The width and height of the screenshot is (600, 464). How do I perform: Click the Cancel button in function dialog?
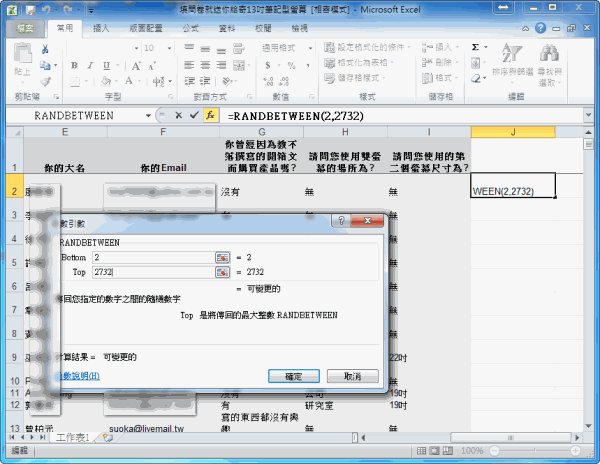pyautogui.click(x=352, y=376)
